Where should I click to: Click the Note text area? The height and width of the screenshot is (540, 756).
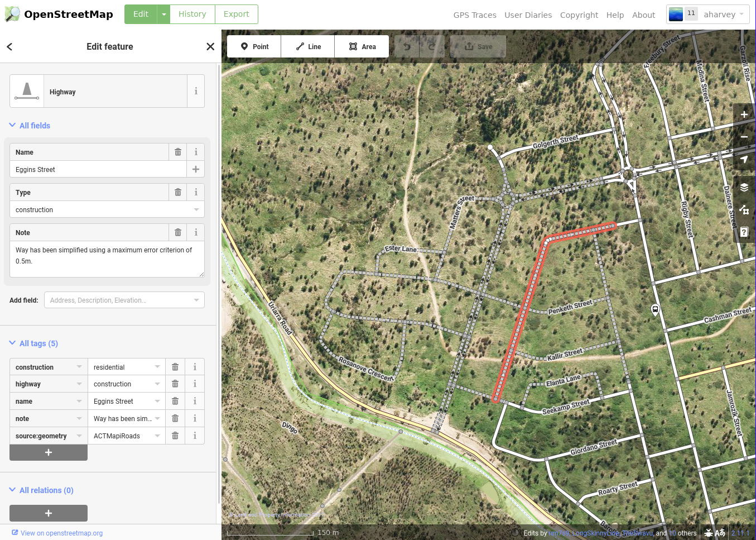(x=107, y=259)
